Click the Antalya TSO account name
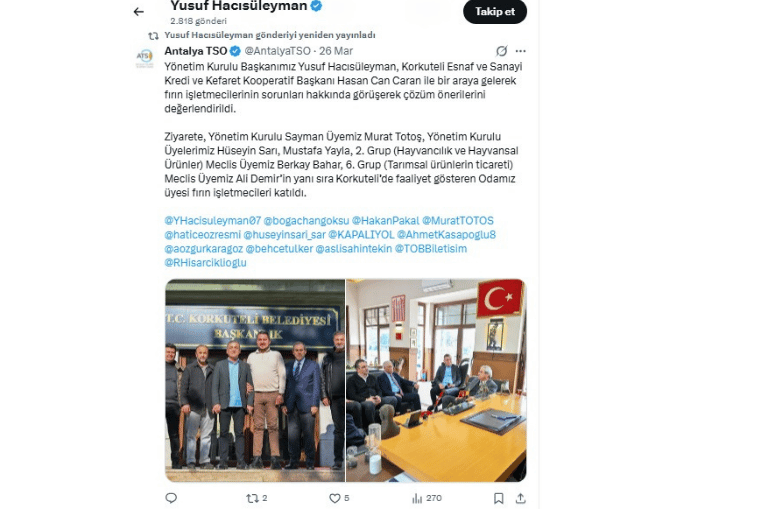This screenshot has width=777, height=510. (196, 51)
